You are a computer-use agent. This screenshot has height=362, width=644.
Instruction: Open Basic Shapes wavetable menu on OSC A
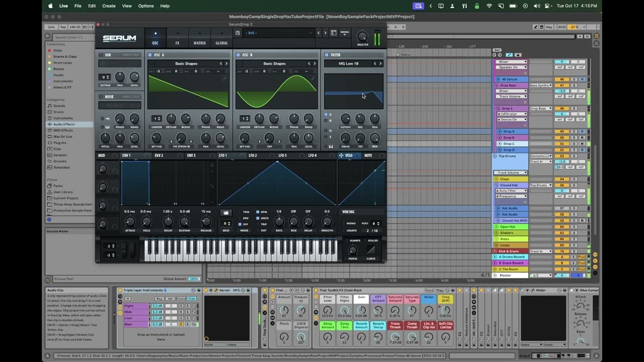(x=186, y=63)
